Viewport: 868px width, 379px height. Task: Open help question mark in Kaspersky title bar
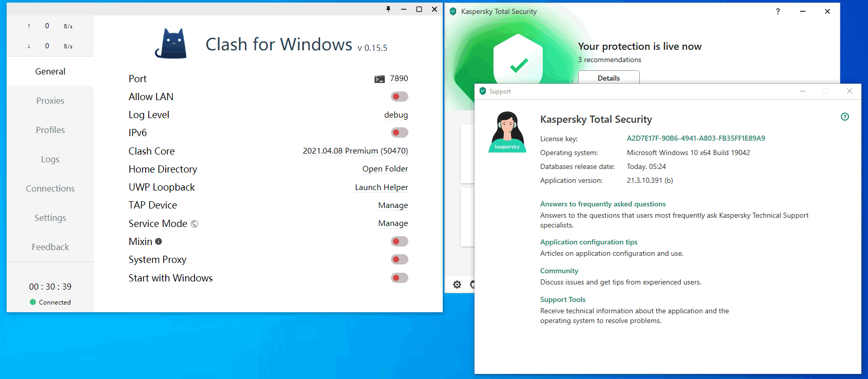pos(778,11)
